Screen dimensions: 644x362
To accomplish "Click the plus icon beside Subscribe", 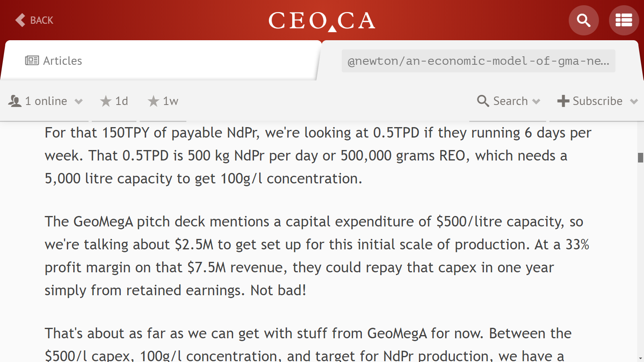I will pos(563,101).
